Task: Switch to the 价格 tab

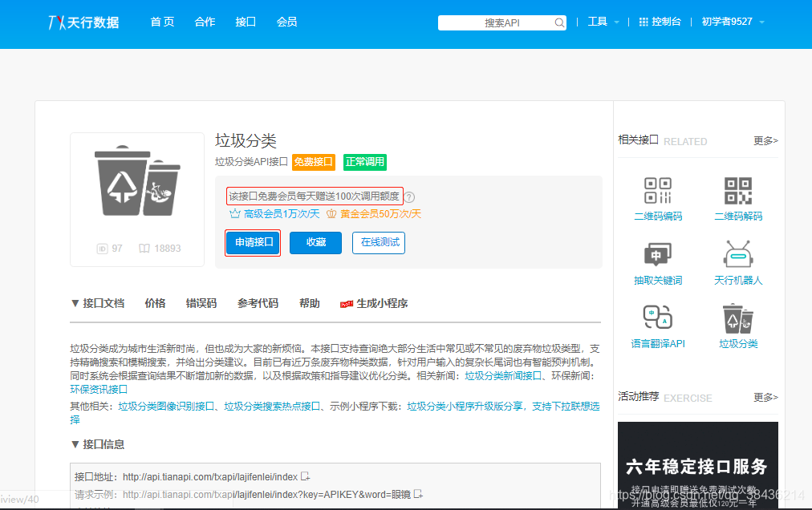Action: click(155, 303)
